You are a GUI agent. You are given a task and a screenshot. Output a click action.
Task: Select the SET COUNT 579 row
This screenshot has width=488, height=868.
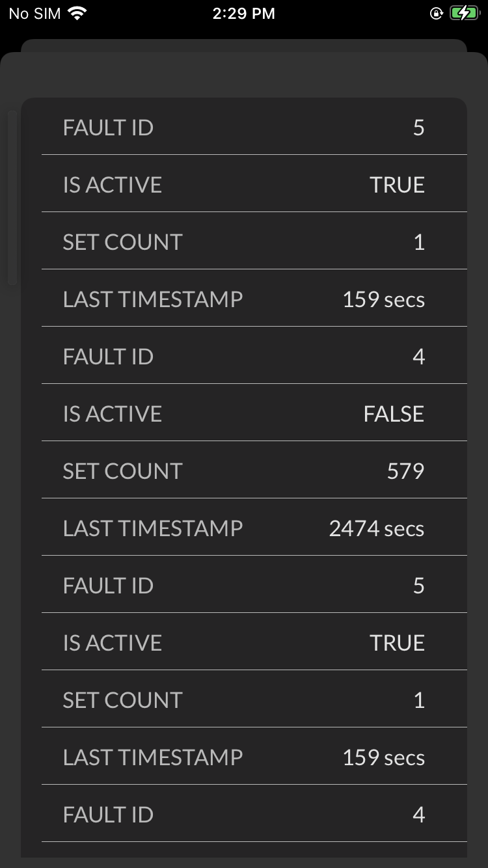tap(244, 471)
